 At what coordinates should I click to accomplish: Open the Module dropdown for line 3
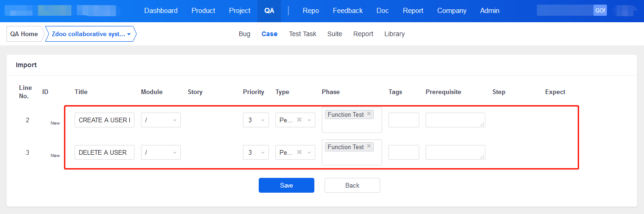tap(160, 152)
